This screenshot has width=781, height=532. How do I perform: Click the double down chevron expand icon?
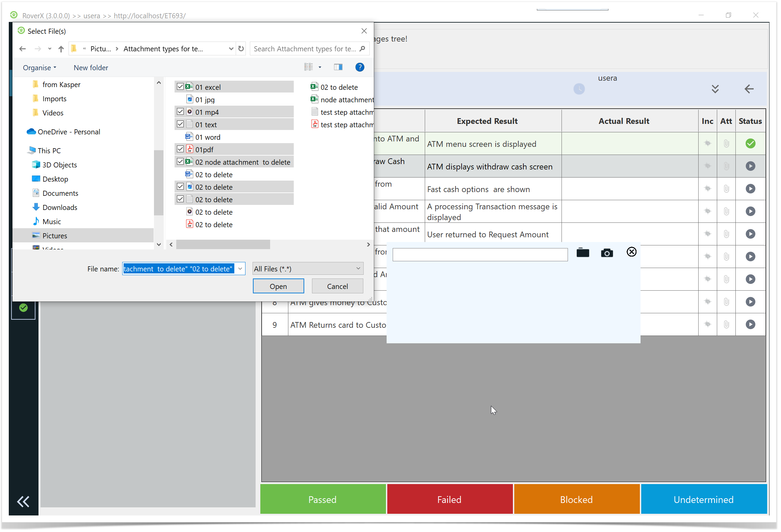715,89
